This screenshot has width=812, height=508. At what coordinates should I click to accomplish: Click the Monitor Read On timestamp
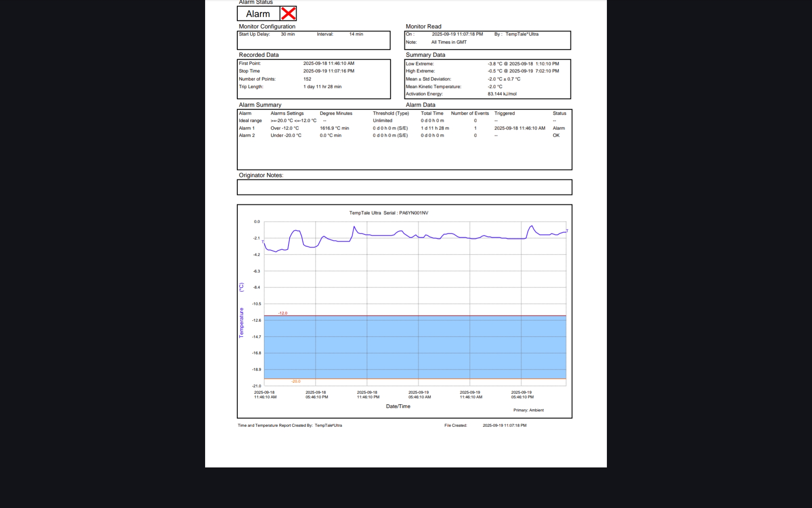(x=457, y=34)
